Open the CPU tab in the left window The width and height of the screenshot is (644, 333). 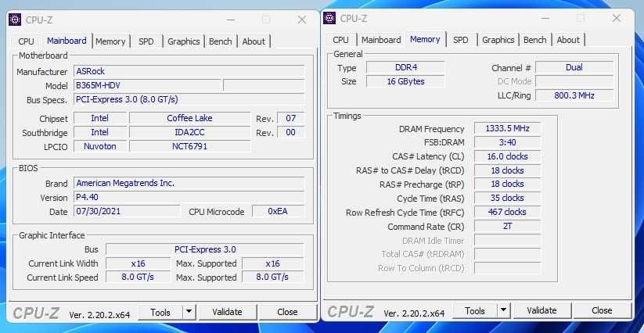pyautogui.click(x=27, y=41)
